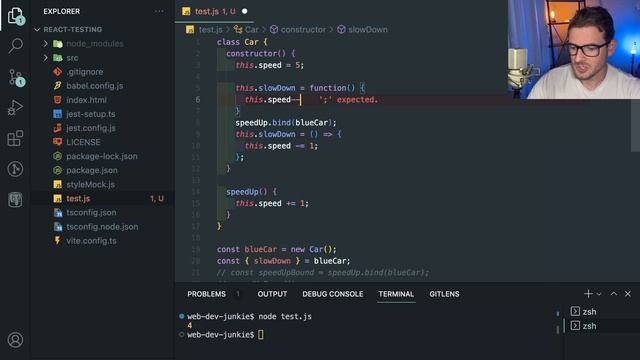Click the terminal prompt input
This screenshot has height=360, width=640.
[260, 335]
